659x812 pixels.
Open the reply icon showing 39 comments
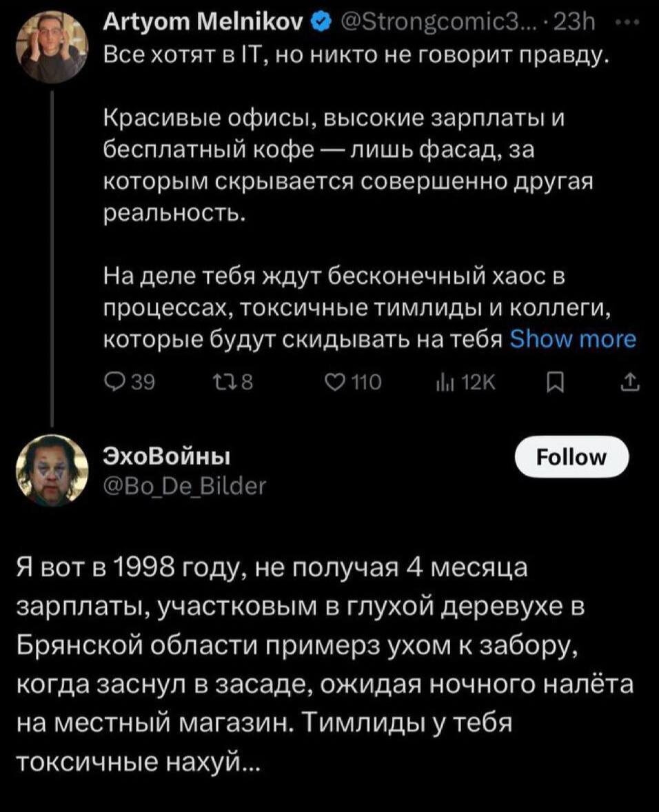click(114, 383)
